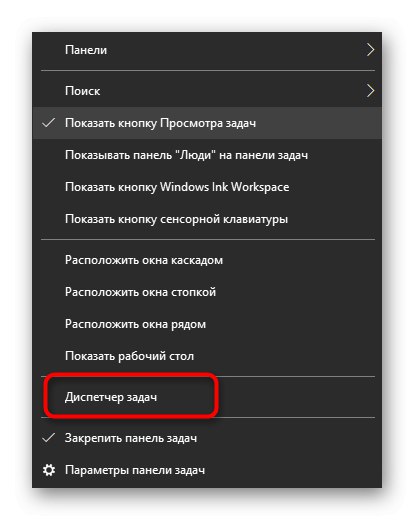This screenshot has height=520, width=414.
Task: Toggle Показать кнопку Просмотра задач option
Action: point(207,123)
